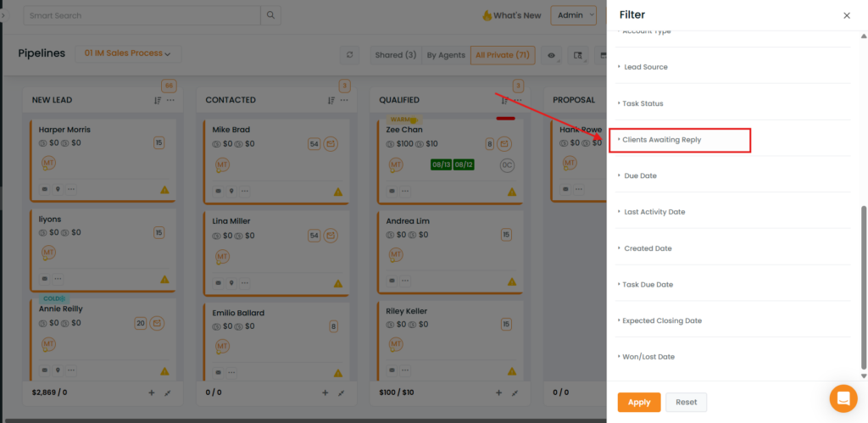Screen dimensions: 868x423
Task: Click the collapse arrows under NEW LEAD column
Action: (x=168, y=392)
